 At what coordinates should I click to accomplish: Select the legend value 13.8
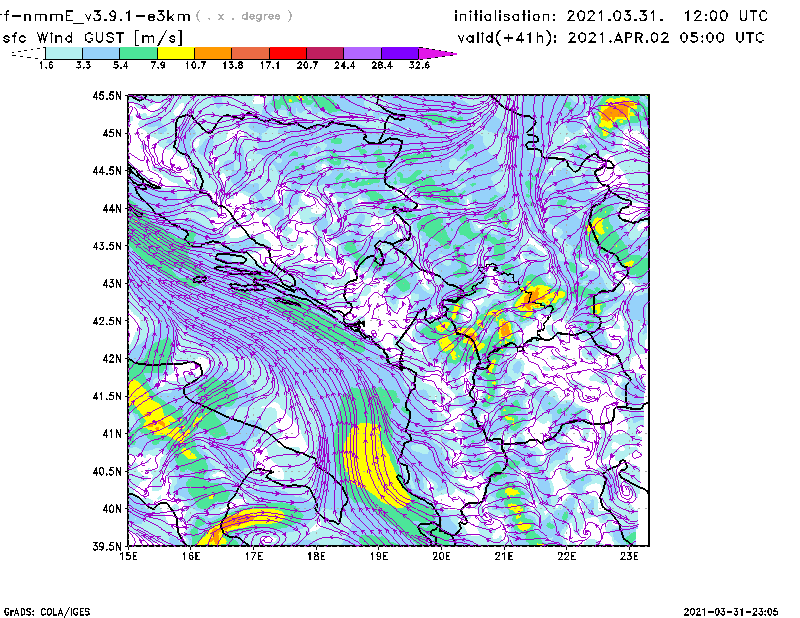tap(233, 65)
